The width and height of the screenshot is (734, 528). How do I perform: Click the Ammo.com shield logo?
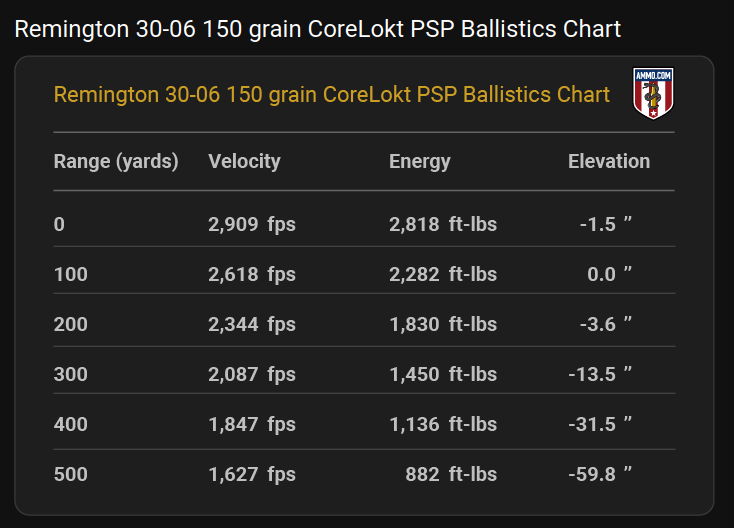(x=653, y=93)
